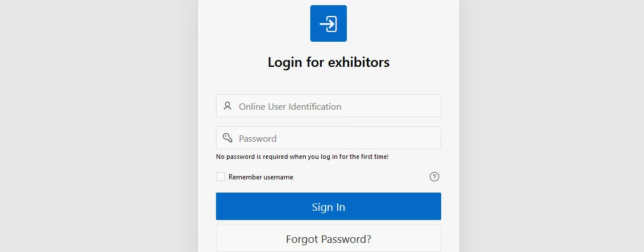Get help on remembering username
This screenshot has height=252, width=644.
point(434,177)
